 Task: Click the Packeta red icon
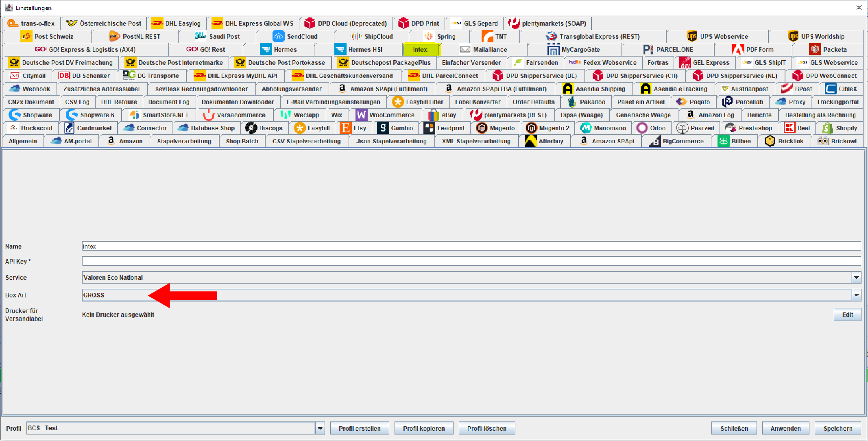tap(815, 50)
